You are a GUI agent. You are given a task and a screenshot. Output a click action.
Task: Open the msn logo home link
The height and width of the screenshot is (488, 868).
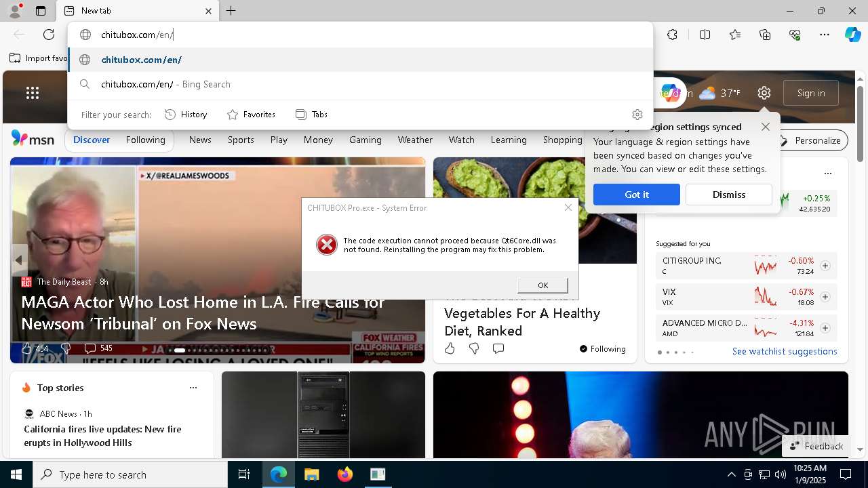coord(33,139)
